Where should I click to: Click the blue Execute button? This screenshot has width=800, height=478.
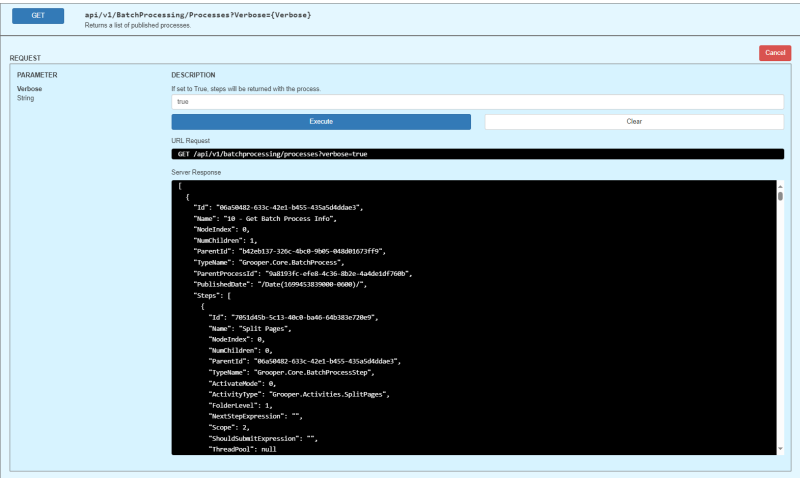coord(321,122)
